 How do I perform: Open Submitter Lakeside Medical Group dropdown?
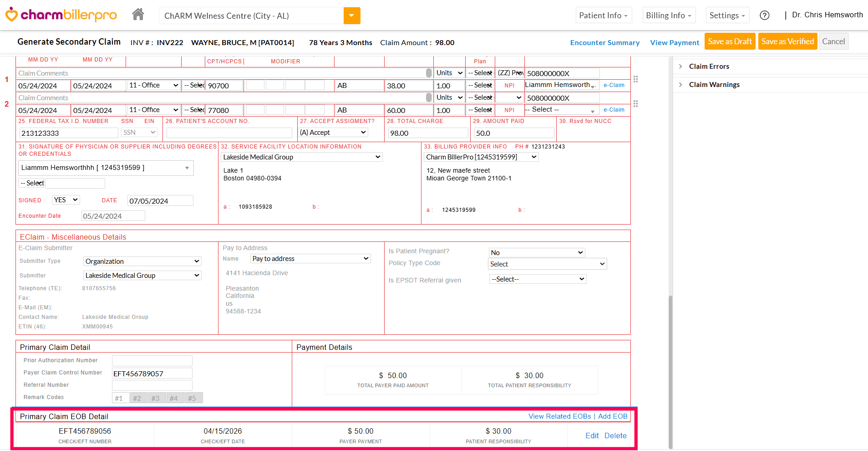(x=142, y=276)
